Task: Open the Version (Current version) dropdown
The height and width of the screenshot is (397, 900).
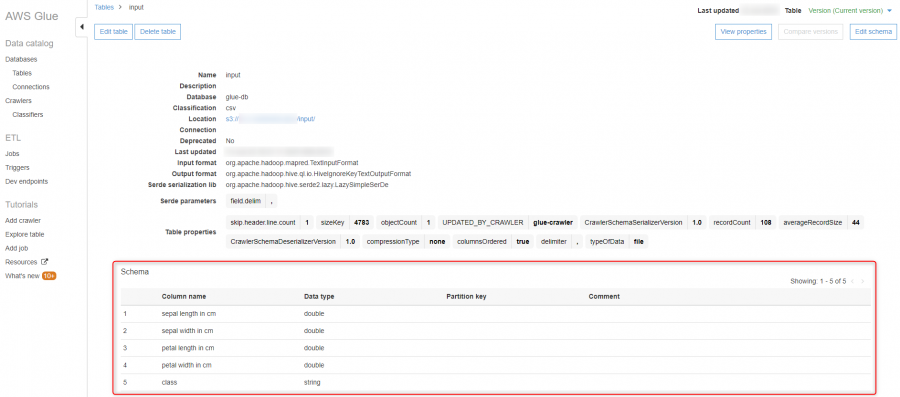Action: pyautogui.click(x=850, y=10)
